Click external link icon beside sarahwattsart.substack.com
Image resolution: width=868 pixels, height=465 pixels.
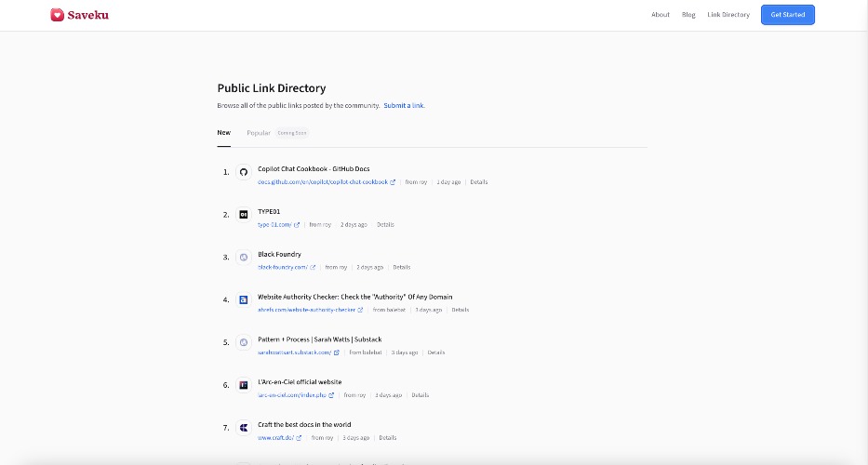[337, 352]
